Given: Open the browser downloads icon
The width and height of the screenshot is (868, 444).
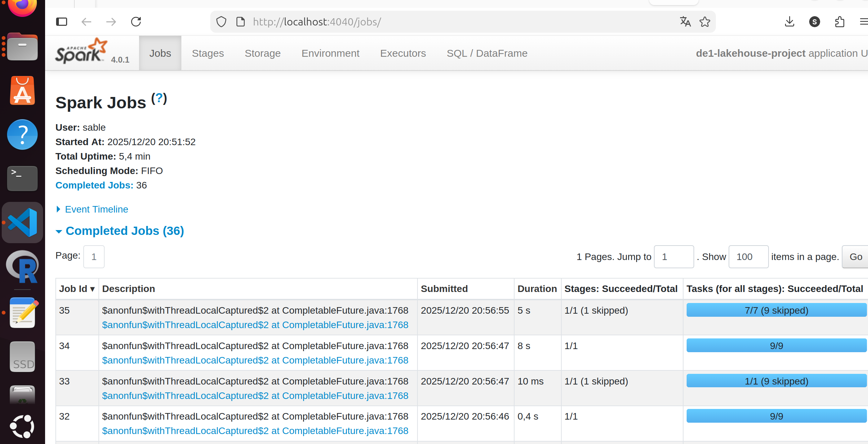Looking at the screenshot, I should [x=789, y=22].
